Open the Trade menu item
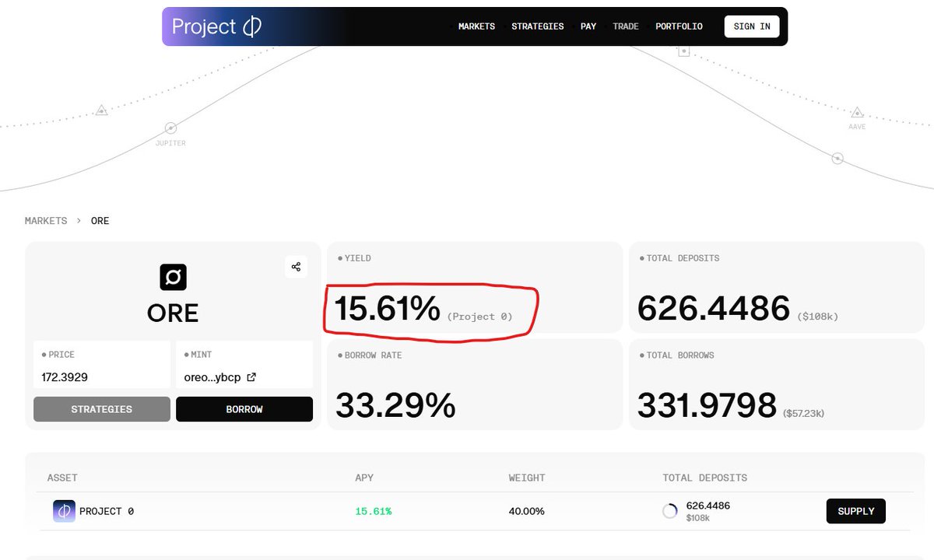 point(626,26)
